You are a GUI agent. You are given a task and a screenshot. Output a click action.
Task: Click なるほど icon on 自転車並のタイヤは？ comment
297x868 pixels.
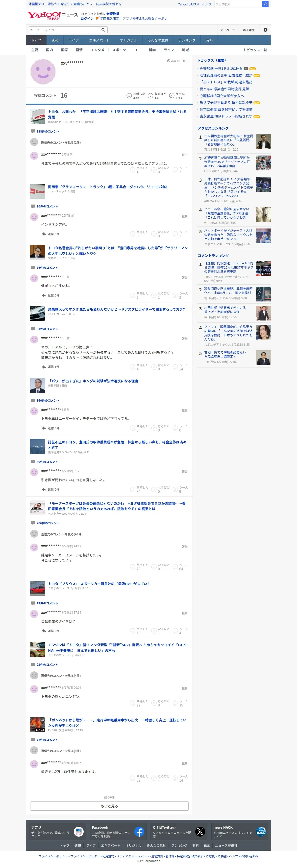point(154,631)
